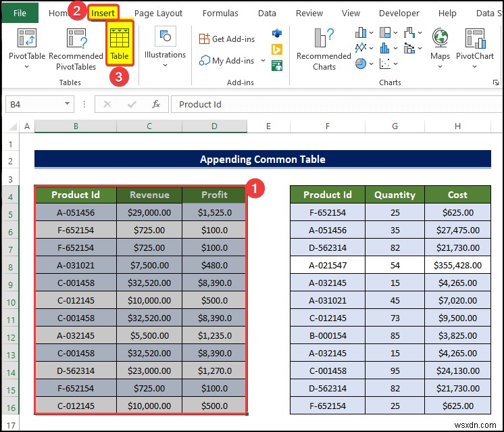Click the PivotChart icon
The width and height of the screenshot is (504, 432).
point(475,39)
